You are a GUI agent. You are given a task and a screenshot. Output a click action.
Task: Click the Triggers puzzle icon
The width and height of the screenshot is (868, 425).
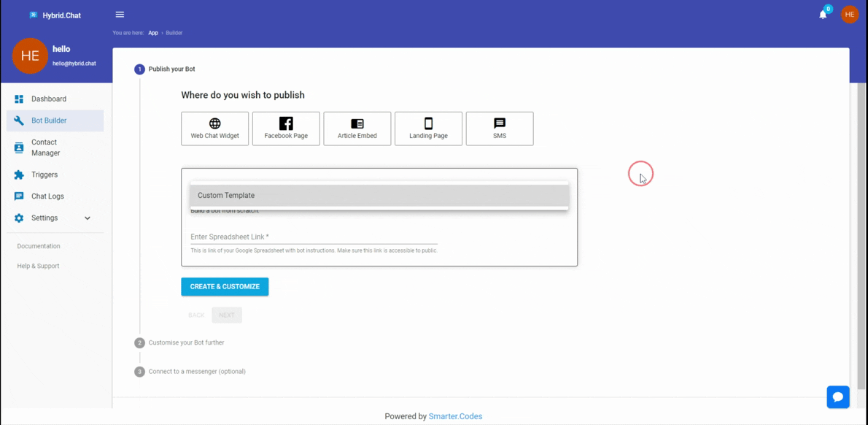click(x=19, y=175)
